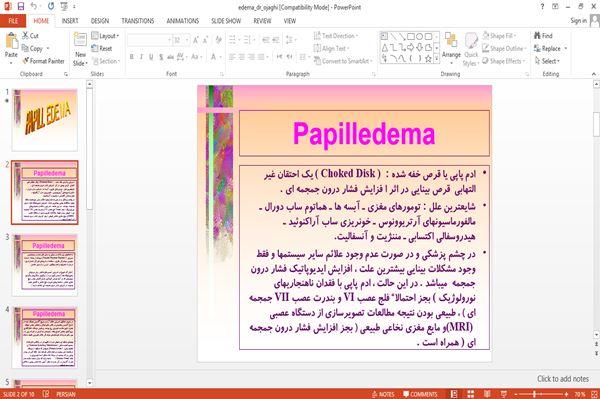This screenshot has height=399, width=600.
Task: Fit slide to current window icon
Action: pos(595,394)
